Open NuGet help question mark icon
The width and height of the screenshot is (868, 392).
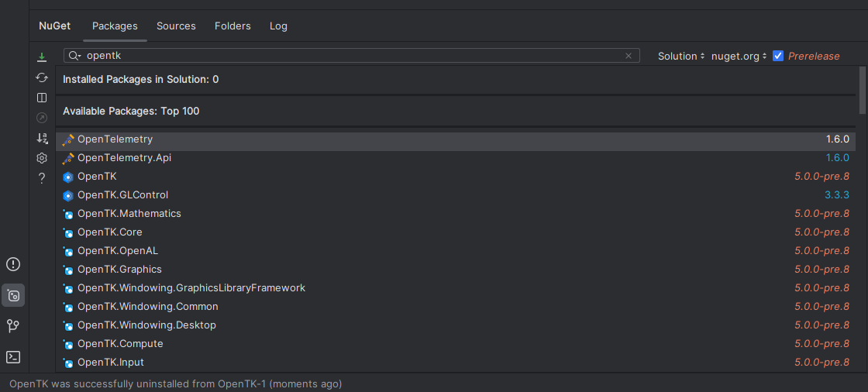[x=42, y=178]
